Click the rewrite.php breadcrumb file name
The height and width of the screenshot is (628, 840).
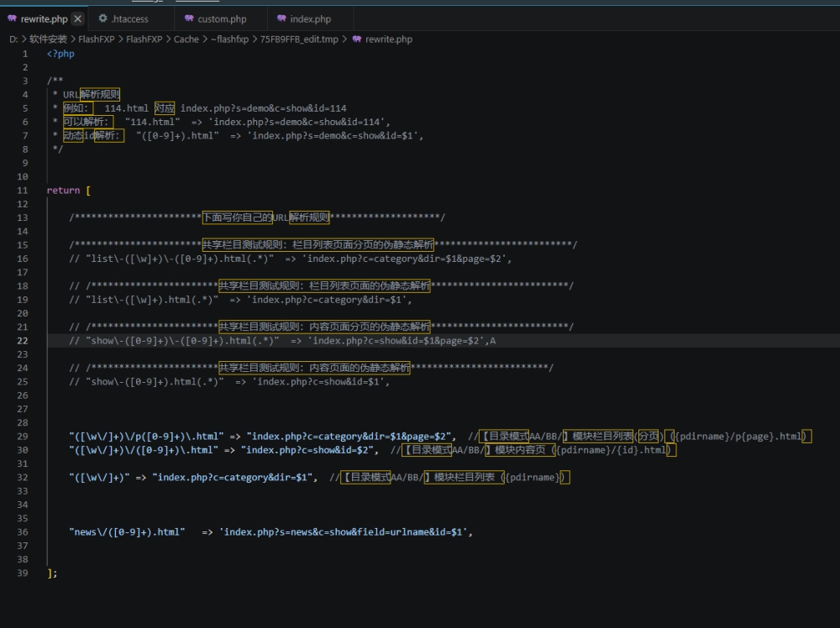[389, 39]
